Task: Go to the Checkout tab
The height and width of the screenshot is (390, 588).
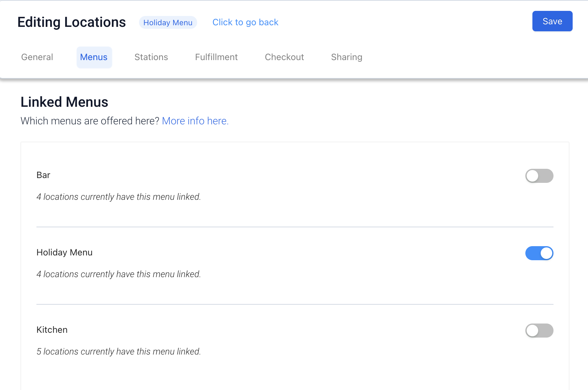Action: tap(284, 57)
